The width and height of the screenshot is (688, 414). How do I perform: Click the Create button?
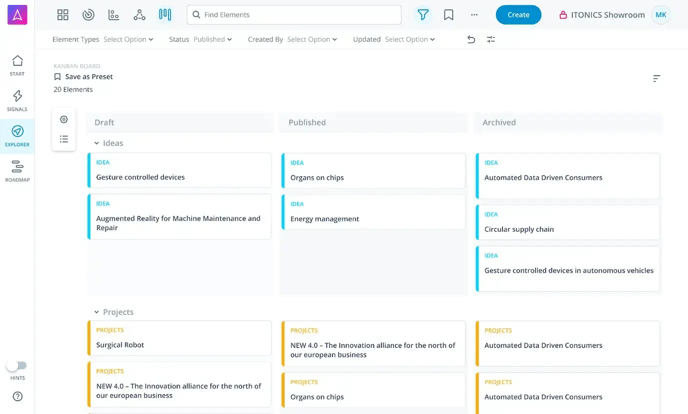518,15
